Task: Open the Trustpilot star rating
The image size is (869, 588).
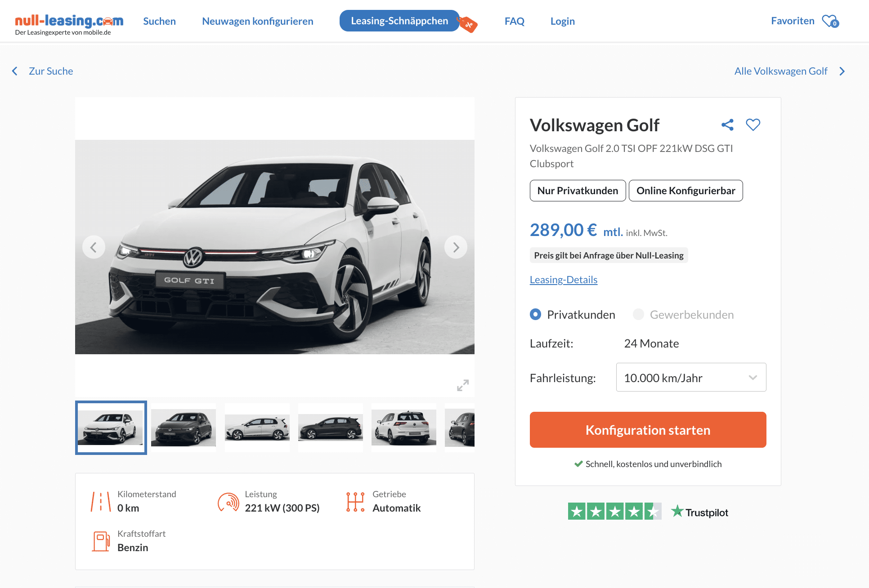Action: (648, 512)
